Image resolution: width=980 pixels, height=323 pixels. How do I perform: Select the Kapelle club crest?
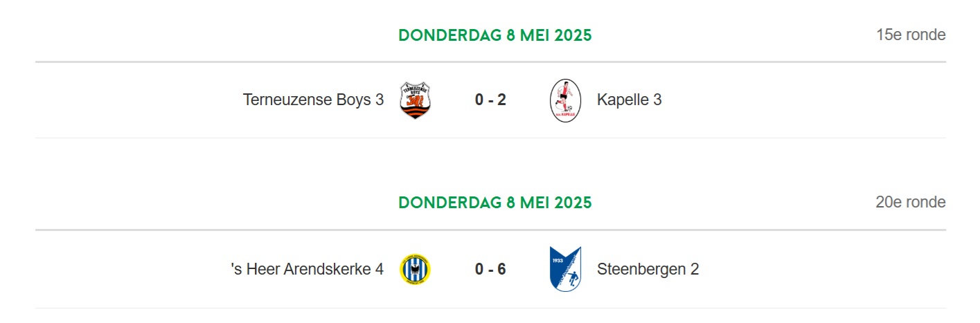click(x=565, y=100)
